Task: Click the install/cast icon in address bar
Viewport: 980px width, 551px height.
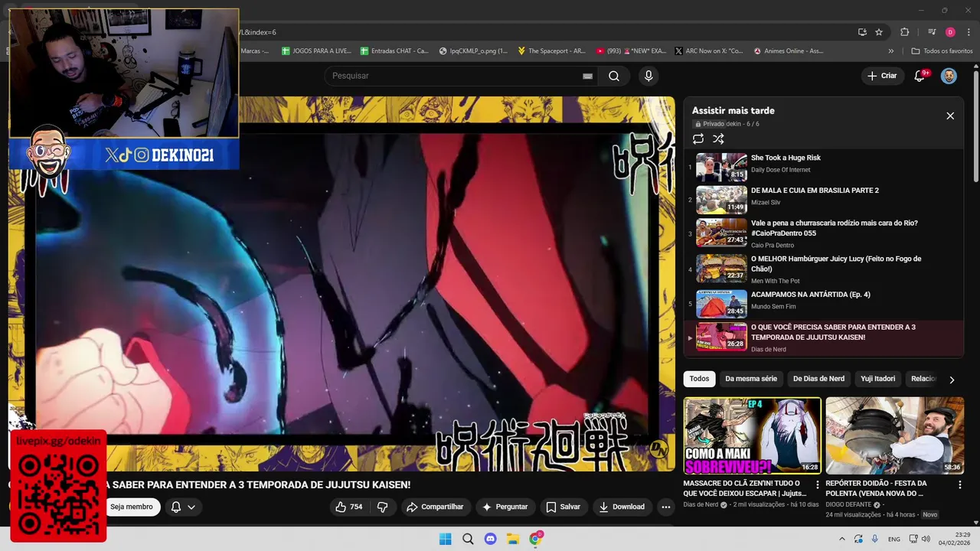Action: coord(862,32)
